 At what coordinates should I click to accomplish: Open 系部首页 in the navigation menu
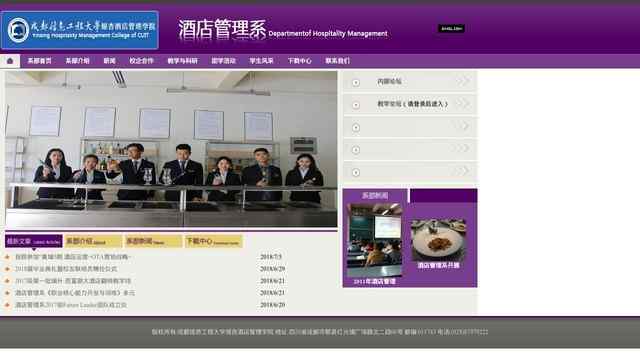(40, 61)
